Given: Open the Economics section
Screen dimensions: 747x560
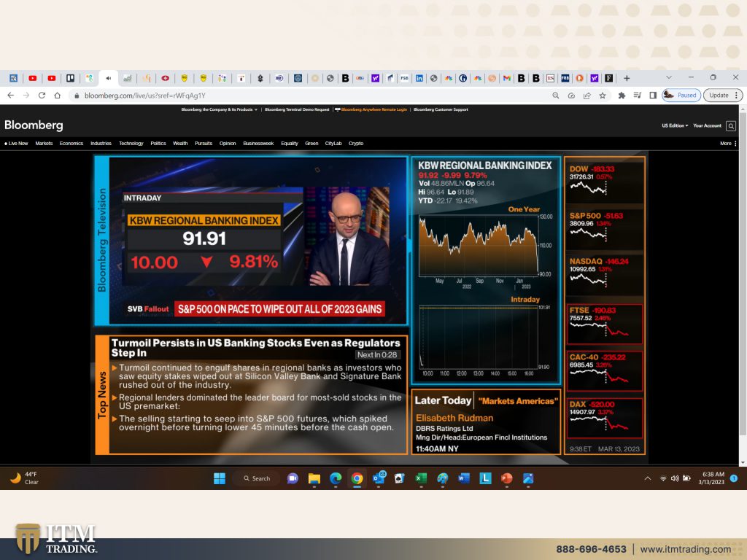Looking at the screenshot, I should pos(71,144).
